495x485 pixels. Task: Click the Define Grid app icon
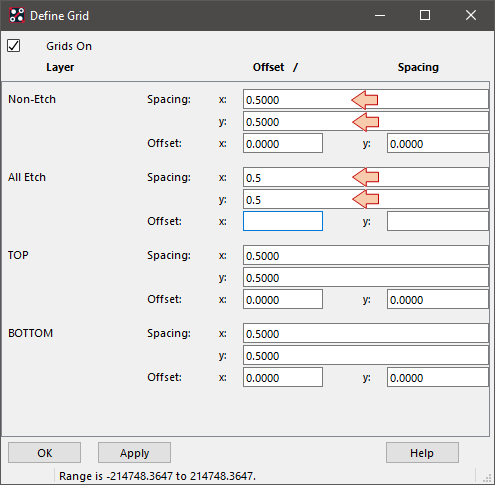tap(17, 15)
